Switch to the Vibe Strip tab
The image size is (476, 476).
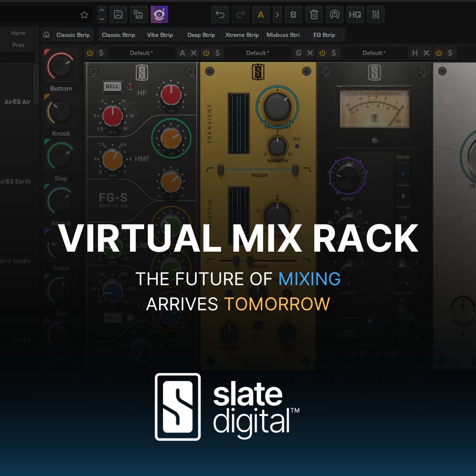tap(160, 35)
